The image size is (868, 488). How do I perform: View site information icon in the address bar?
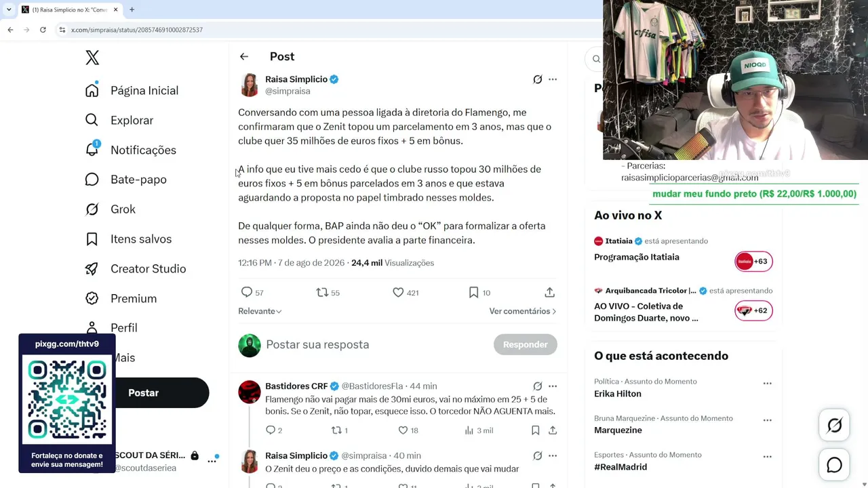pyautogui.click(x=62, y=30)
